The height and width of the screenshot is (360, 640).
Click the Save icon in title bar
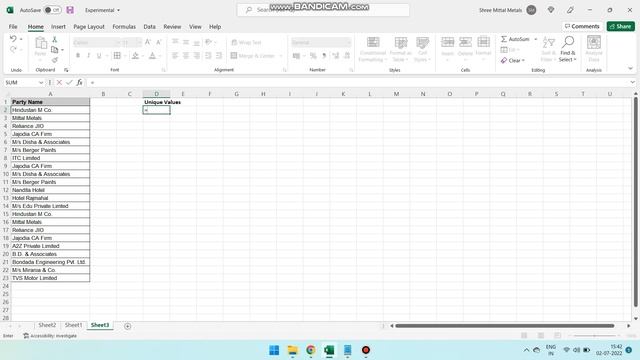[x=70, y=10]
